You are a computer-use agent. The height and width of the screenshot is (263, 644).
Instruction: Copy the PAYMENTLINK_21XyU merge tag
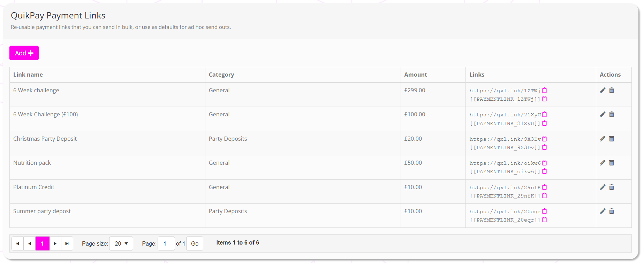[545, 123]
